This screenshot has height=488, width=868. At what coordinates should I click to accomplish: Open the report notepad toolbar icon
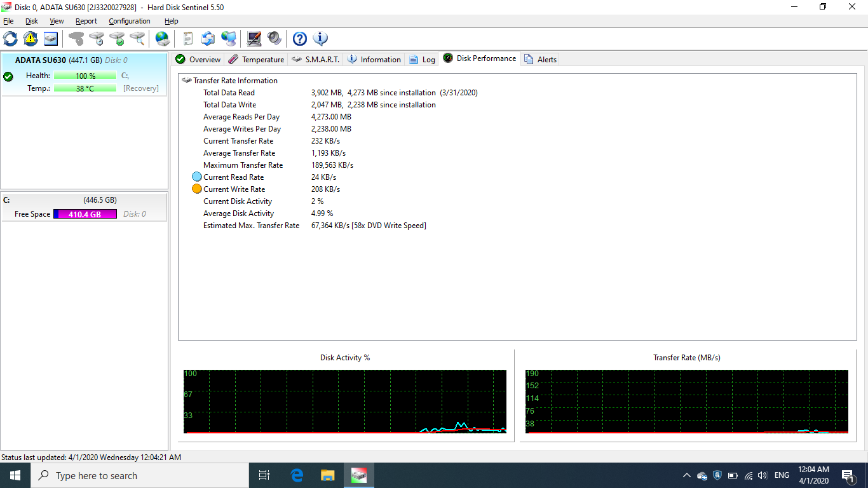click(x=187, y=39)
